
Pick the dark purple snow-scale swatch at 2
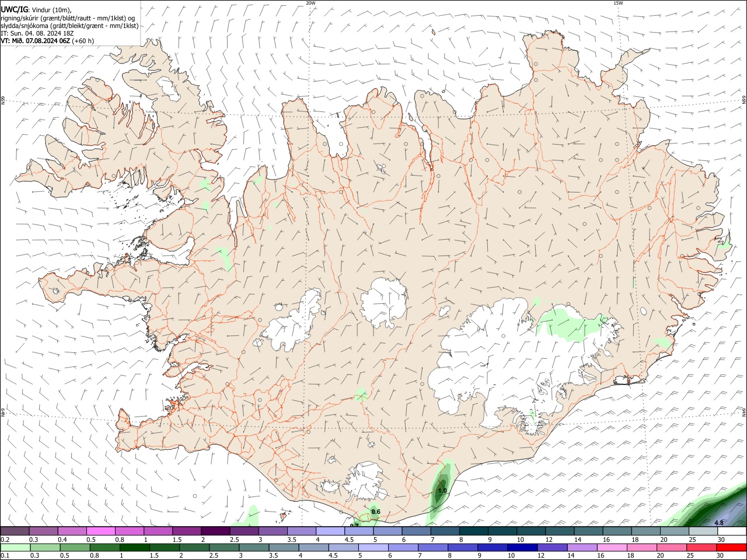(x=215, y=531)
